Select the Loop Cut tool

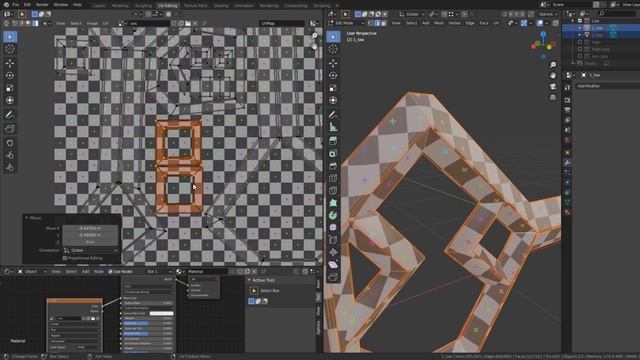tap(333, 178)
